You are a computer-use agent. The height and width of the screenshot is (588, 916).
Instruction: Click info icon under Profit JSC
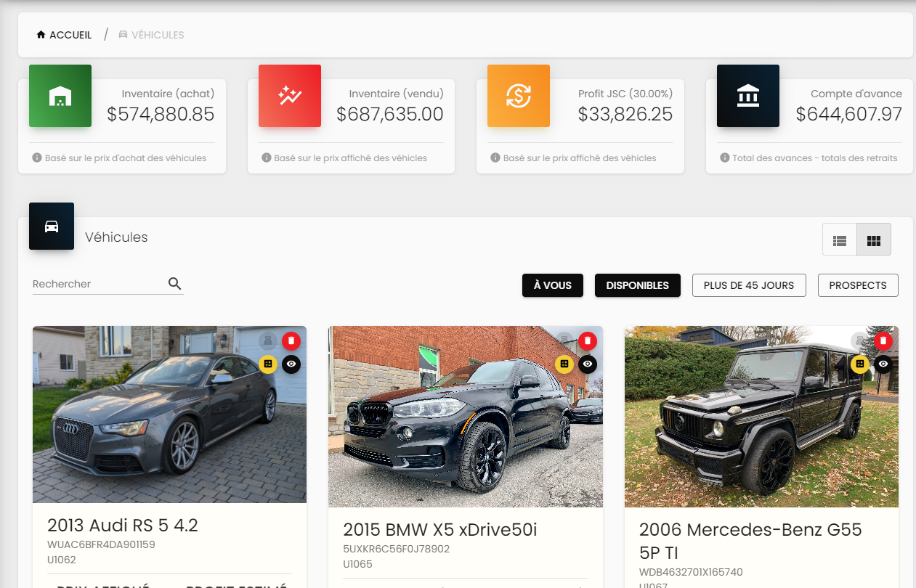click(x=495, y=158)
